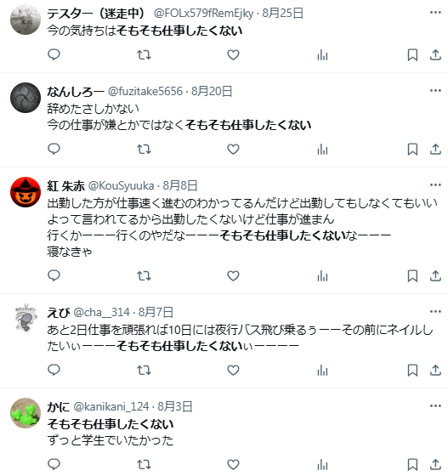View analytics on えび's tweet
The height and width of the screenshot is (476, 448).
[322, 371]
